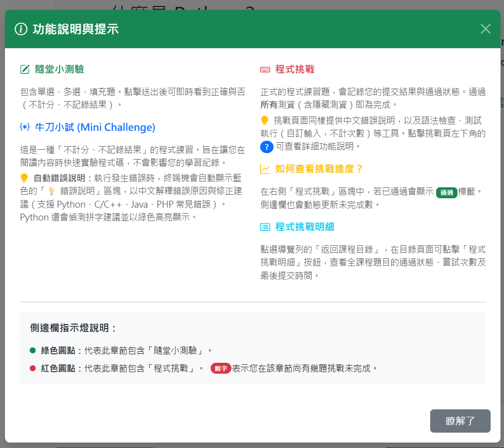The width and height of the screenshot is (504, 448).
Task: Close the 功能說明與提示 dialog with the X
Action: (x=485, y=29)
